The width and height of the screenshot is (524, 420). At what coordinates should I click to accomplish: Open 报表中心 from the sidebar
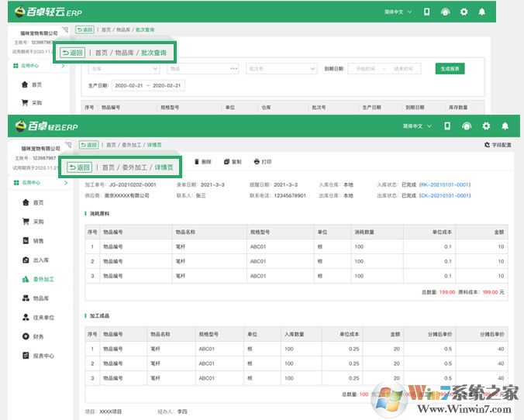coord(42,356)
